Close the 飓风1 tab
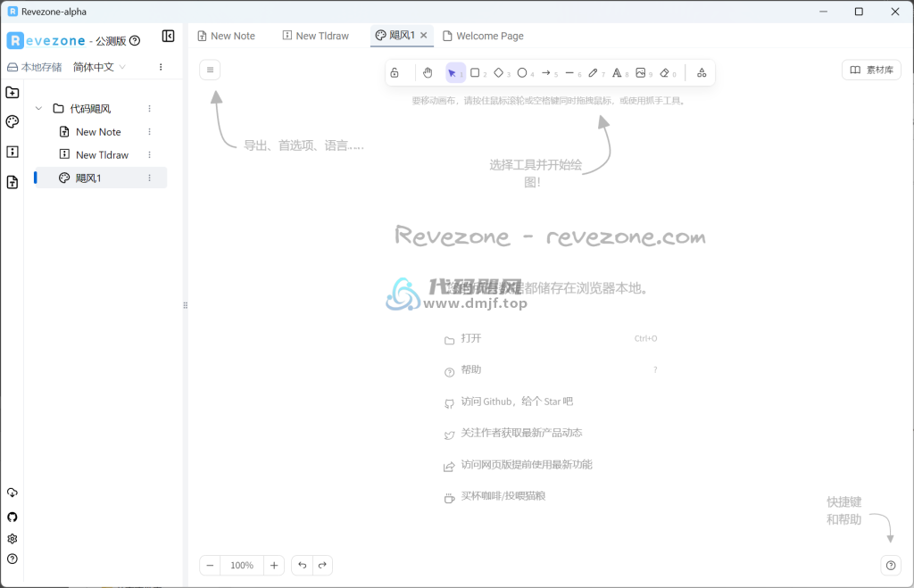This screenshot has width=914, height=588. (424, 36)
